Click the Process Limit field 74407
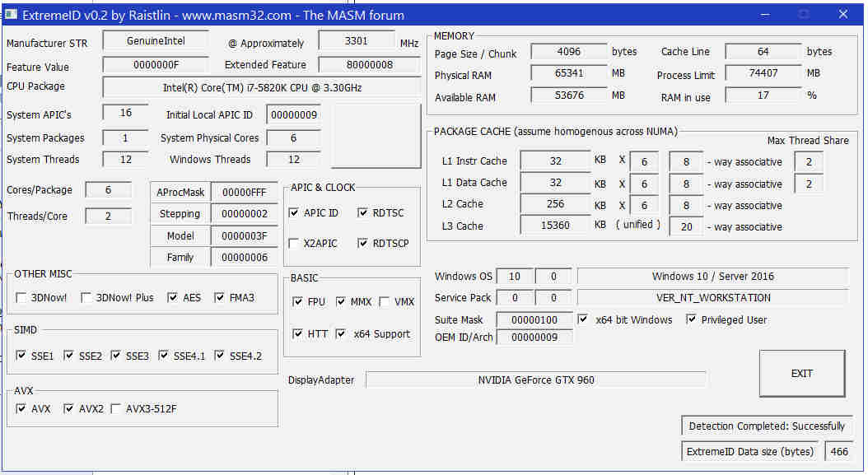 [x=763, y=73]
